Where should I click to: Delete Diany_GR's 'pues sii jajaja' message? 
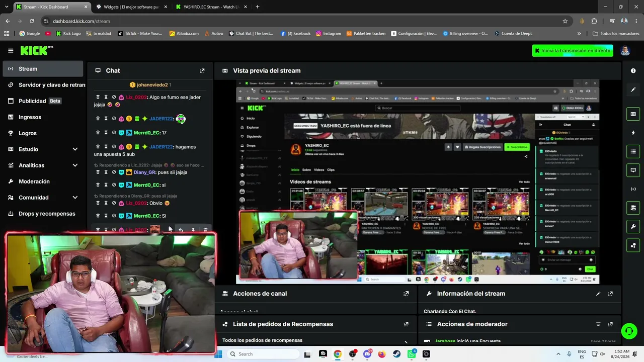point(98,172)
